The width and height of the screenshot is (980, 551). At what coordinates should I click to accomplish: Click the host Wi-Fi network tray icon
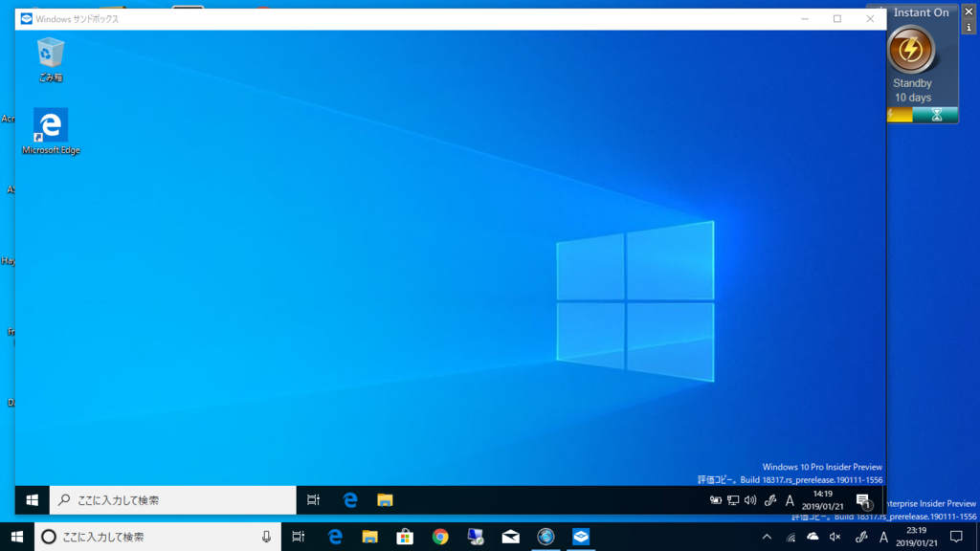[791, 537]
